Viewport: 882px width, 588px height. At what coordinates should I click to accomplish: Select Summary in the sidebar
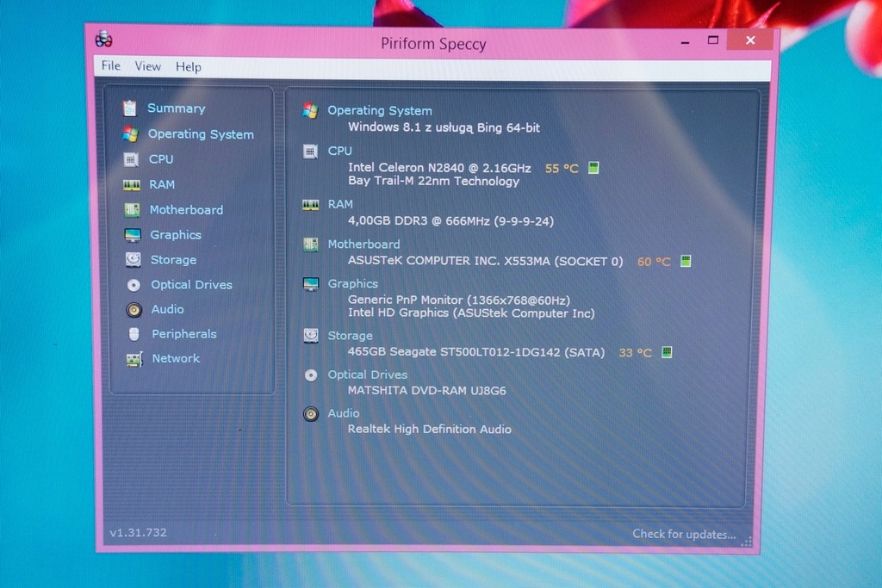pyautogui.click(x=176, y=108)
